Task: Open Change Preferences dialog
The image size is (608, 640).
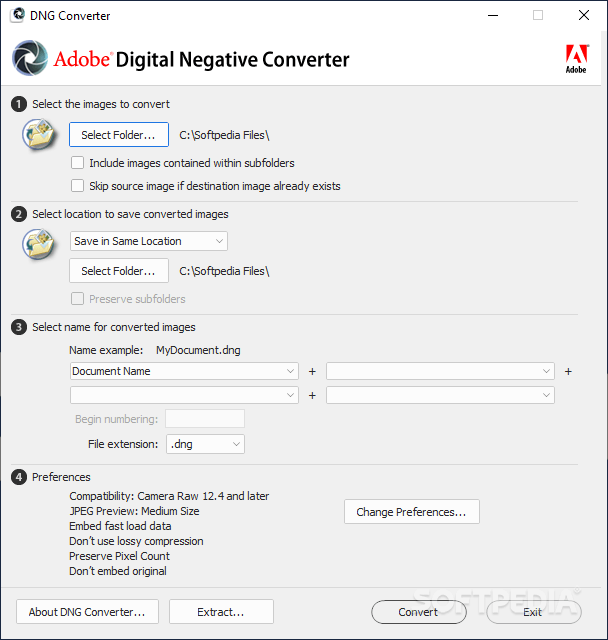Action: 412,511
